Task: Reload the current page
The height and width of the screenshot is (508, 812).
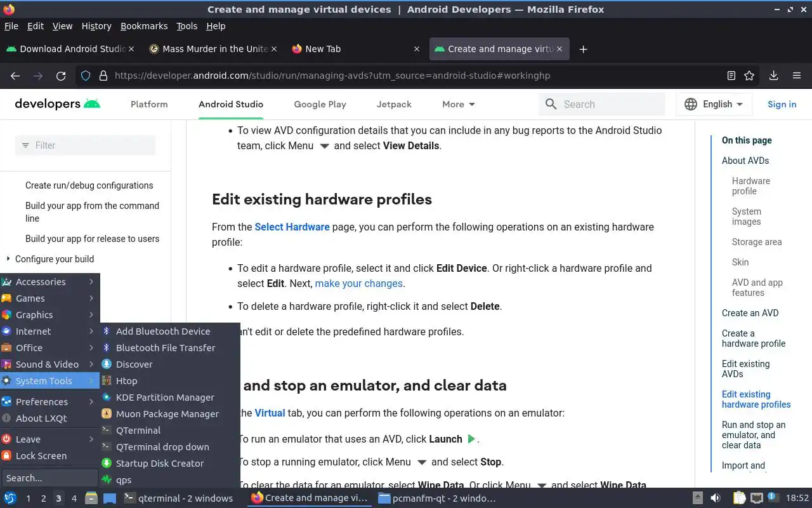Action: [61, 76]
